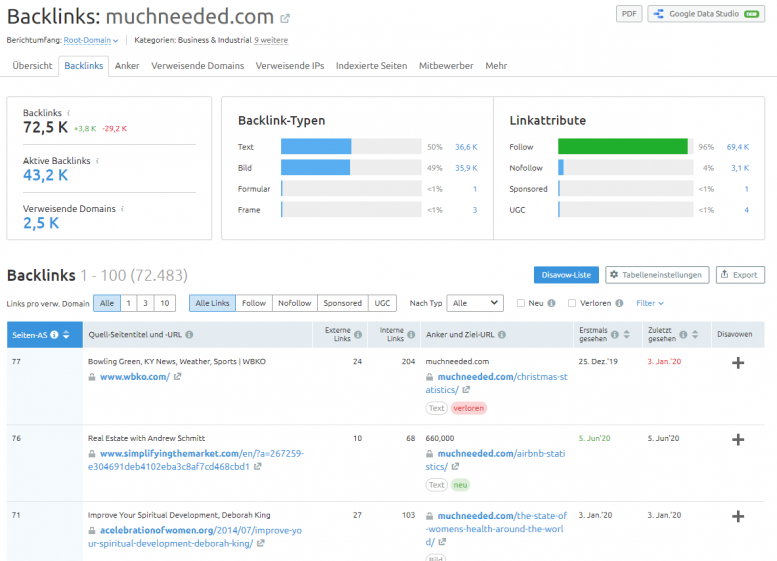Click the Export button
777x561 pixels.
coord(740,275)
